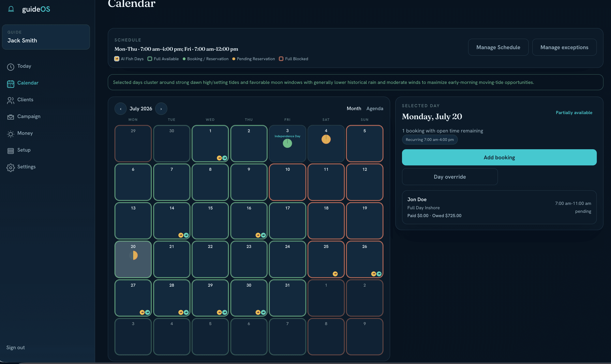Open Clients in the sidebar
Screen dimensions: 611x364
(25, 100)
